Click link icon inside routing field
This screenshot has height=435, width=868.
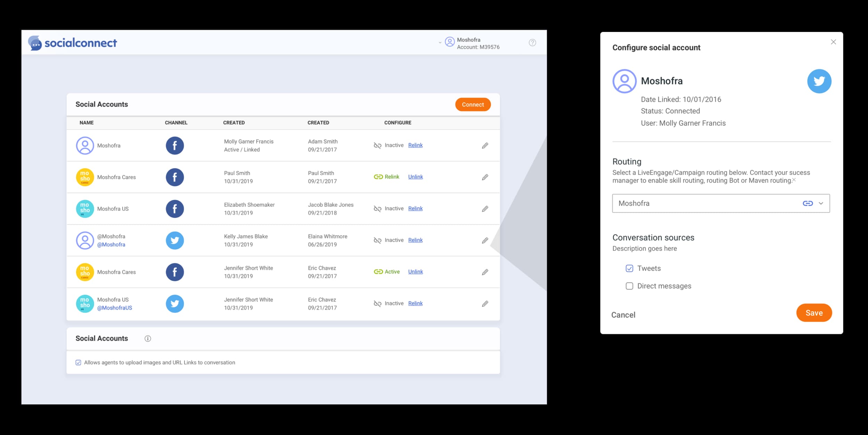pyautogui.click(x=808, y=204)
